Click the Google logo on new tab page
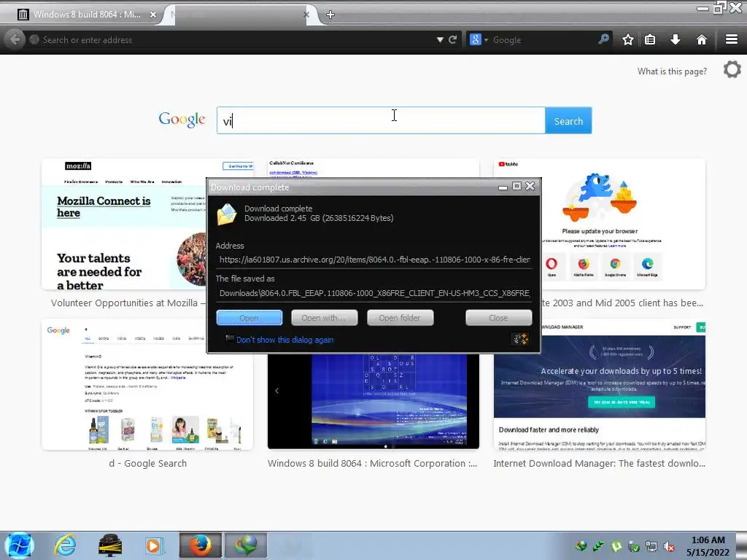The width and height of the screenshot is (747, 560). (x=182, y=120)
